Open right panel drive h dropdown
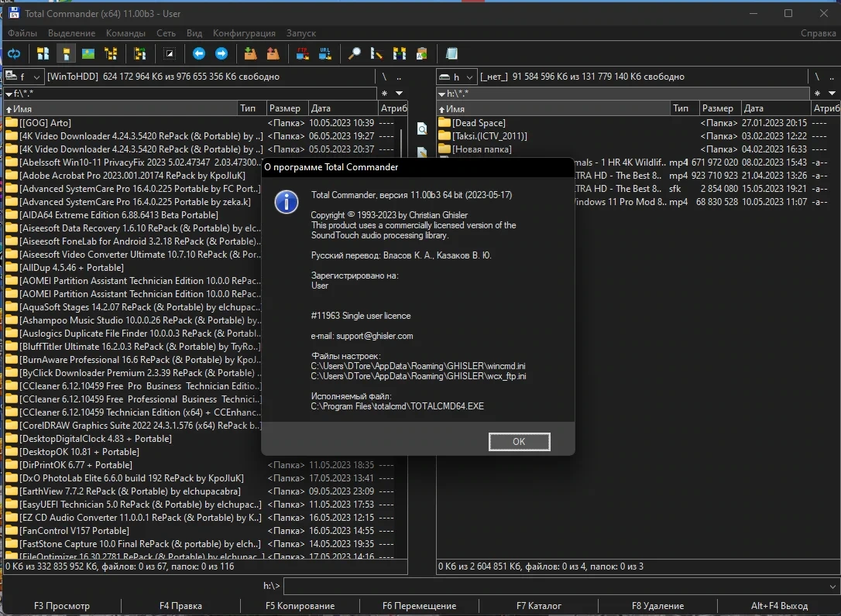Screen dimensions: 841x616 (456, 77)
